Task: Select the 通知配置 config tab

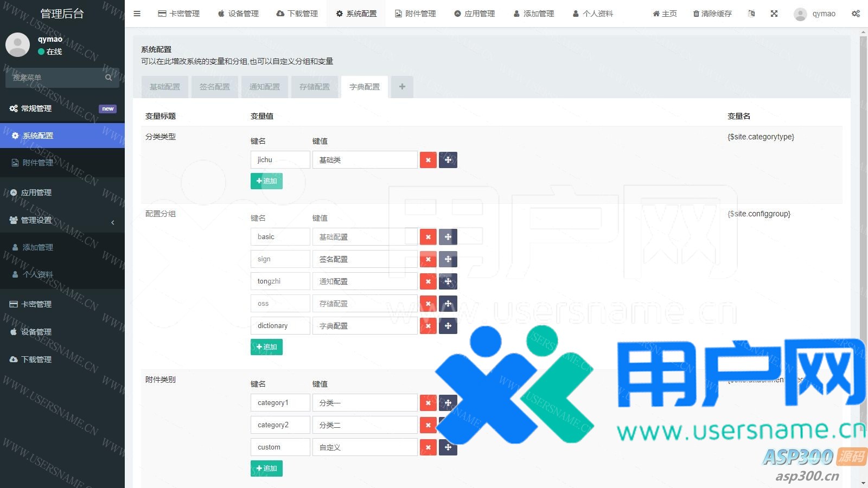Action: [x=265, y=87]
